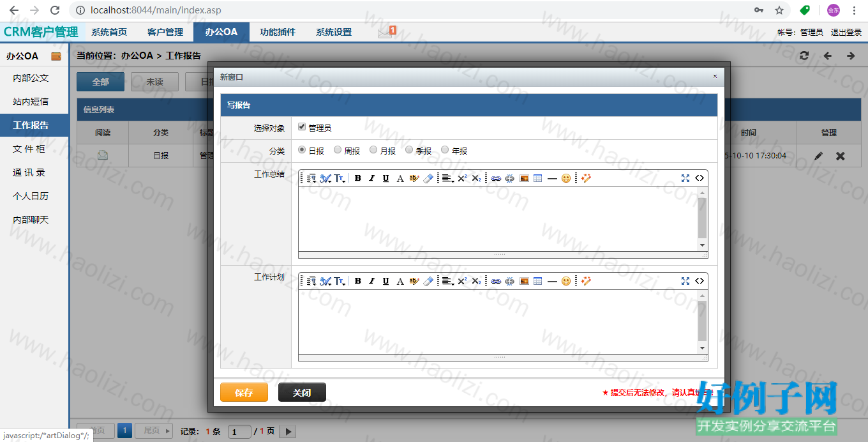868x442 pixels.
Task: Use the remove-format eraser in the 工作总结 editor
Action: click(428, 178)
